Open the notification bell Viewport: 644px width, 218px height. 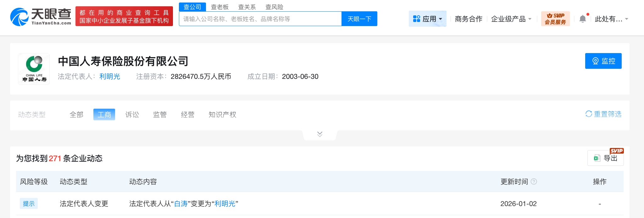(583, 19)
